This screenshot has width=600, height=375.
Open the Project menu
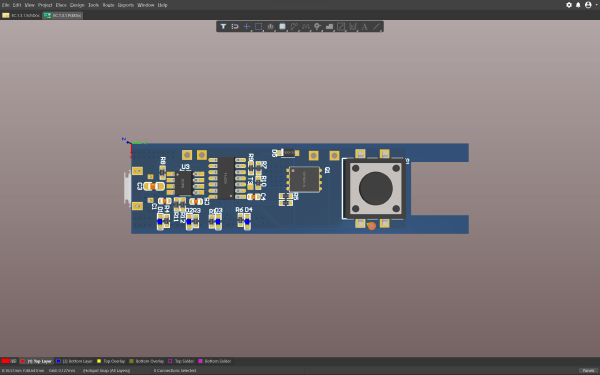45,5
